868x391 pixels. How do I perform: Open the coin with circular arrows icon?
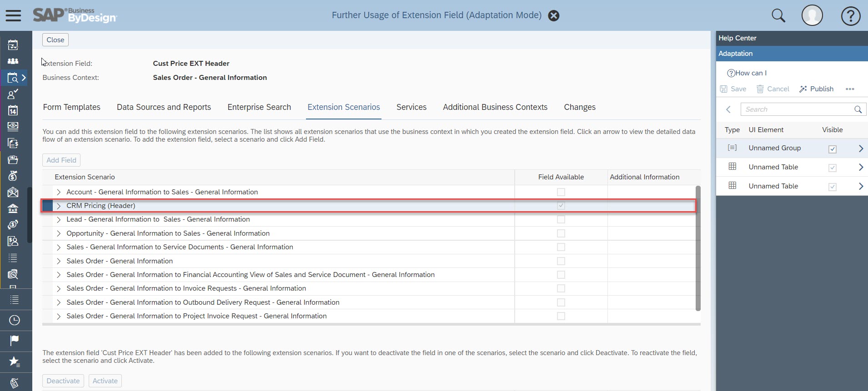pos(13,224)
